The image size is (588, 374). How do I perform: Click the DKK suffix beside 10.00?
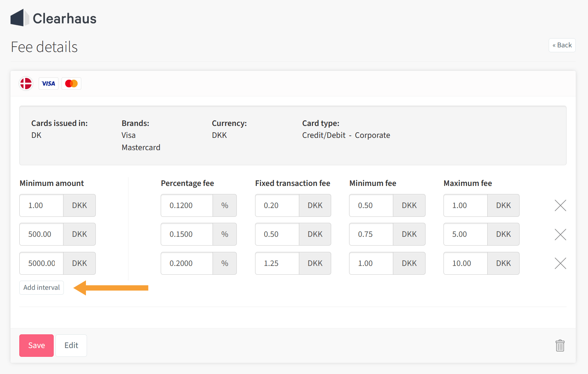(503, 263)
